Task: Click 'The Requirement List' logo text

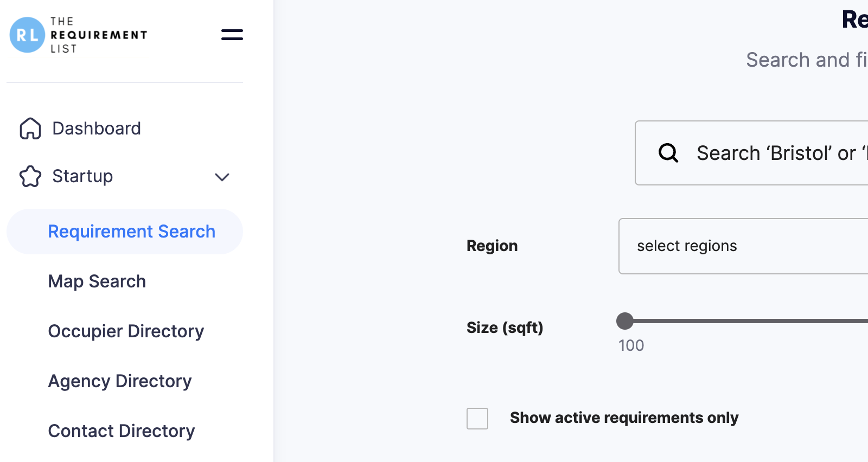Action: (x=99, y=35)
